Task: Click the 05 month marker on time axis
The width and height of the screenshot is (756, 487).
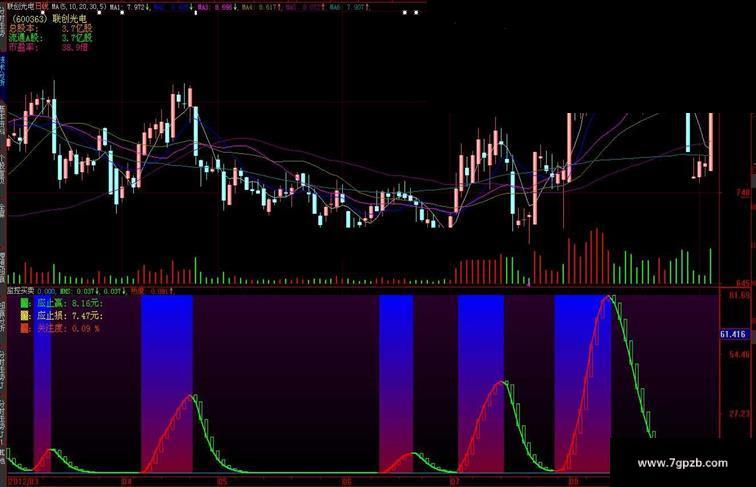Action: (222, 481)
